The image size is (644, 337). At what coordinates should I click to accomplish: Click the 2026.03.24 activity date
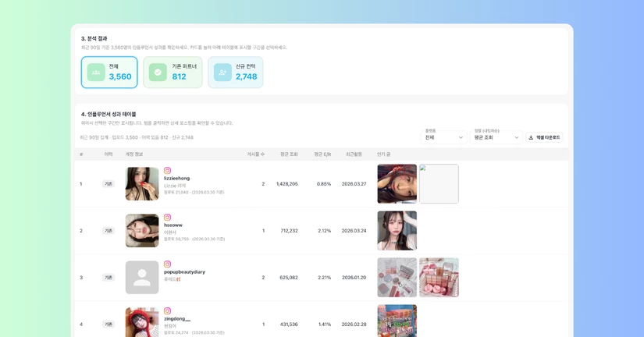[354, 231]
